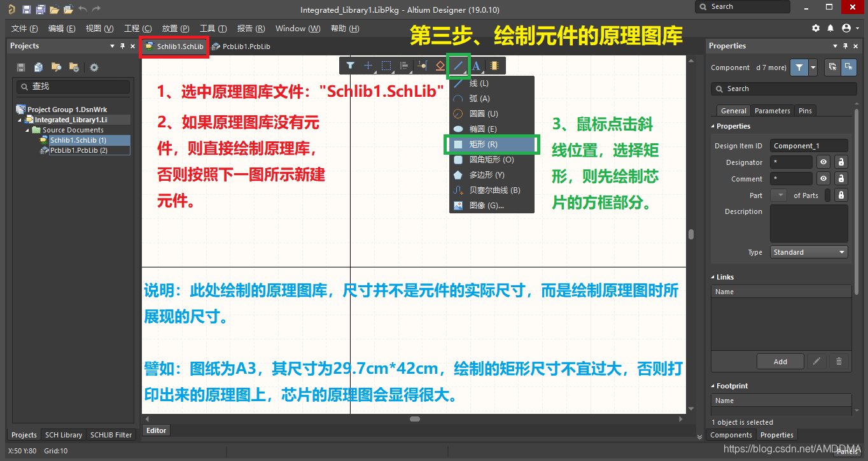Click the editor horizontal scrollbar thumb
Image resolution: width=868 pixels, height=461 pixels.
pyautogui.click(x=415, y=419)
